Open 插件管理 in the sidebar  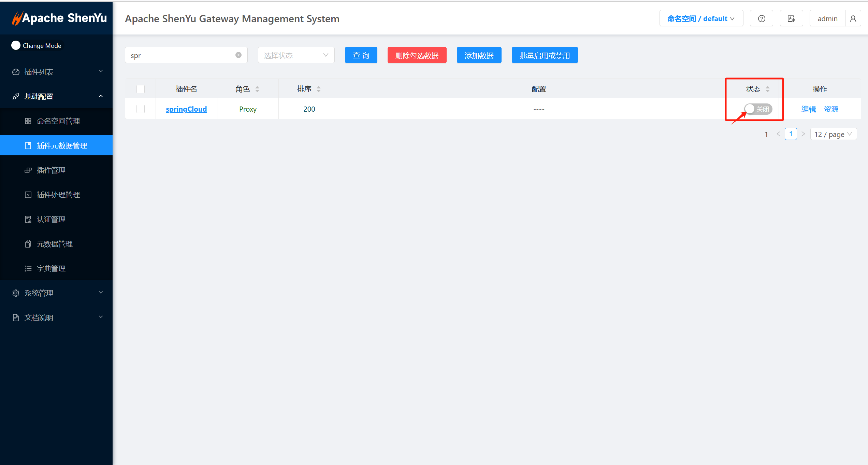(x=51, y=170)
